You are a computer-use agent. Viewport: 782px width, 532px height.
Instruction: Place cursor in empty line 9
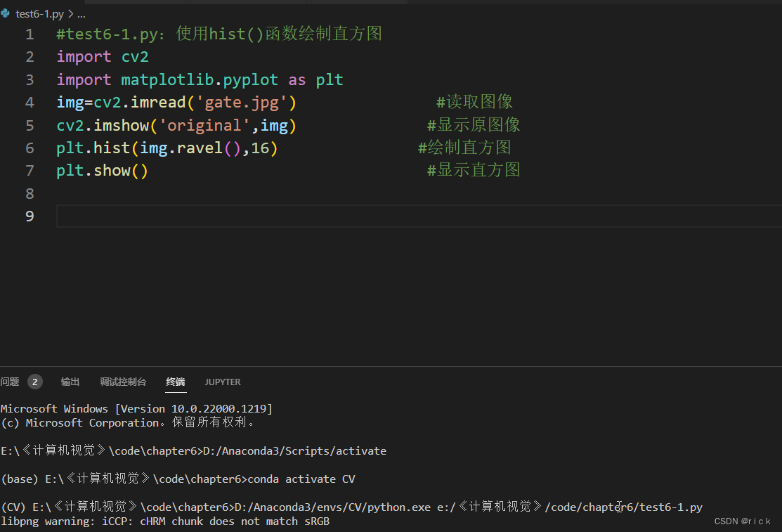tap(419, 216)
